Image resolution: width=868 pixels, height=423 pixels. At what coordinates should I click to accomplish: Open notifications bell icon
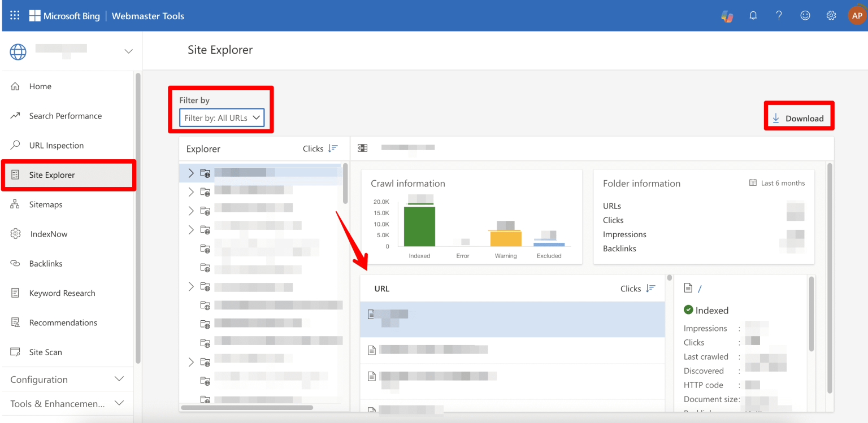tap(753, 16)
